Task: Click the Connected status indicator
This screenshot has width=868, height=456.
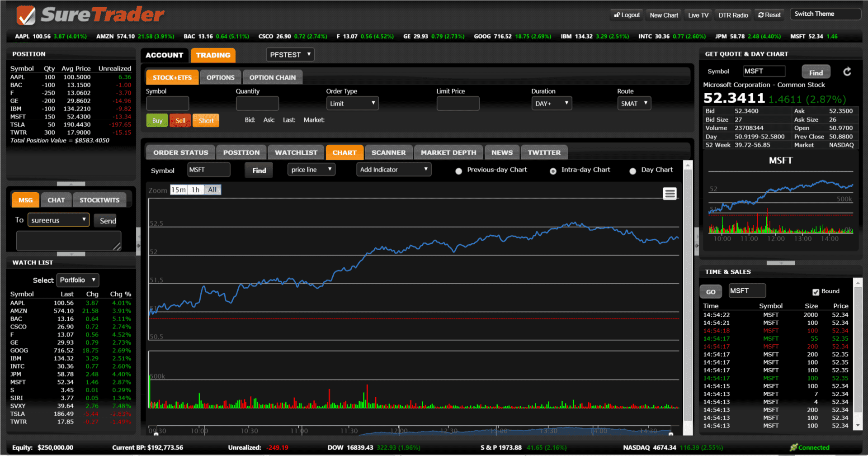Action: tap(810, 447)
